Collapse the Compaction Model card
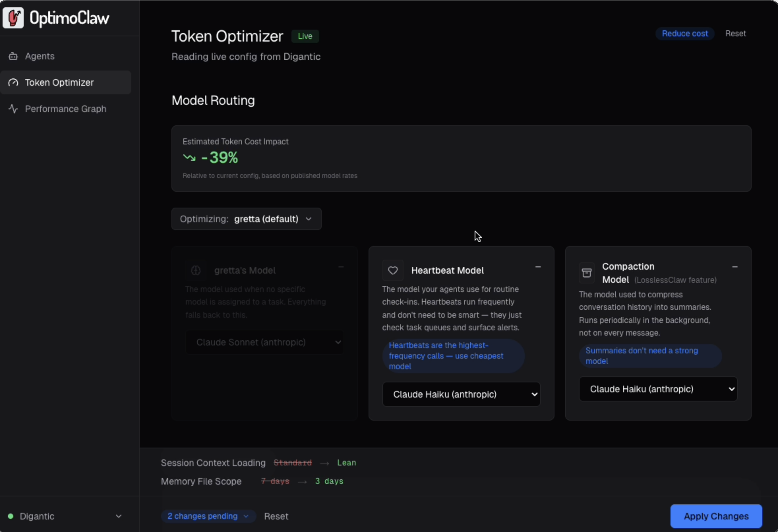778x532 pixels. pyautogui.click(x=734, y=267)
